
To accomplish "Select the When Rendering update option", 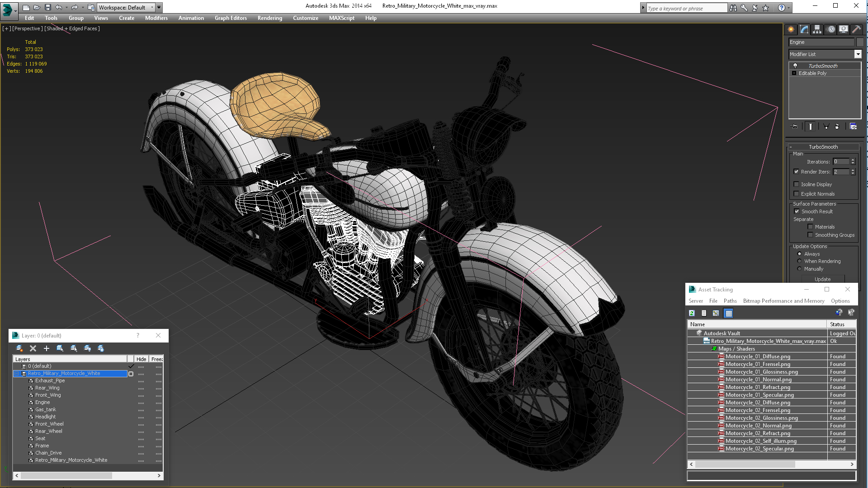I will [799, 261].
